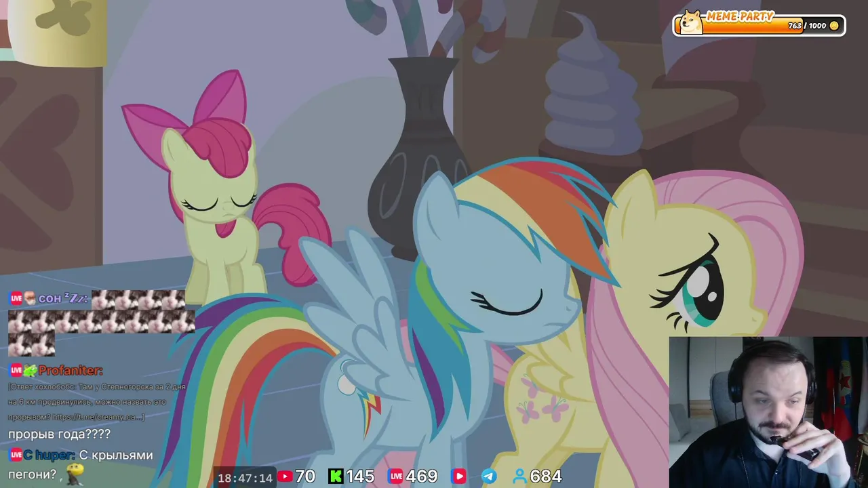
Task: Click the LIVE badge before сон Zzz
Action: tap(16, 299)
